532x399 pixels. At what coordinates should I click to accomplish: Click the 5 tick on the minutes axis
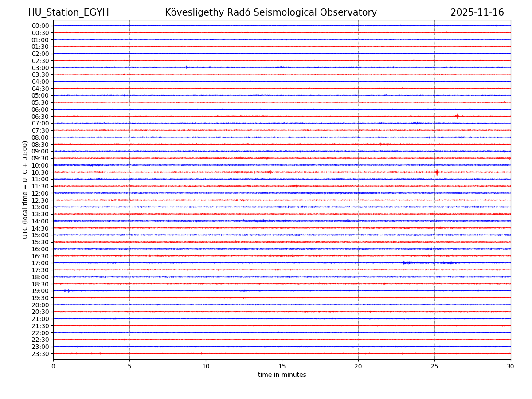tap(129, 366)
